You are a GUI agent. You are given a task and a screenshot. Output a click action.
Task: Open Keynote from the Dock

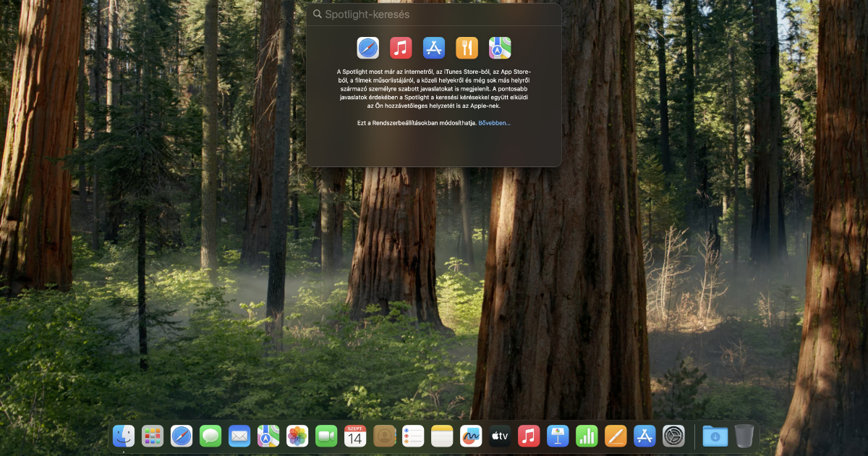pyautogui.click(x=558, y=436)
